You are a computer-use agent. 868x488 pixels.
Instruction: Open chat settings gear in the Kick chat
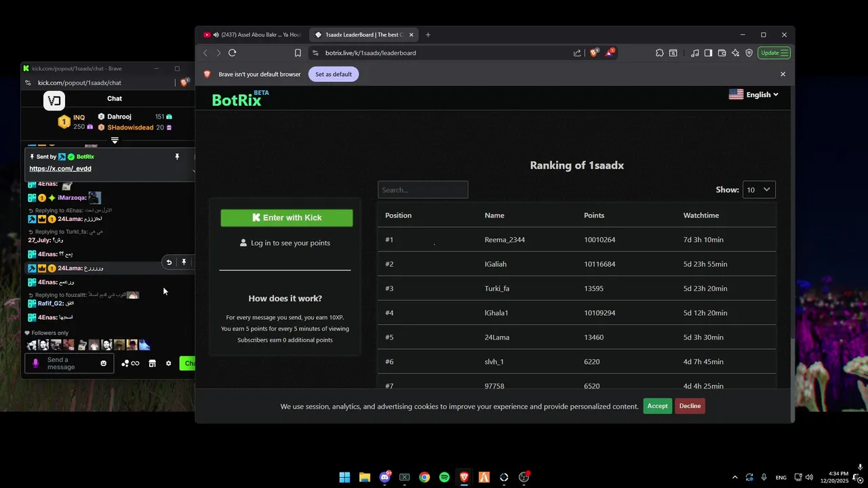tap(169, 363)
